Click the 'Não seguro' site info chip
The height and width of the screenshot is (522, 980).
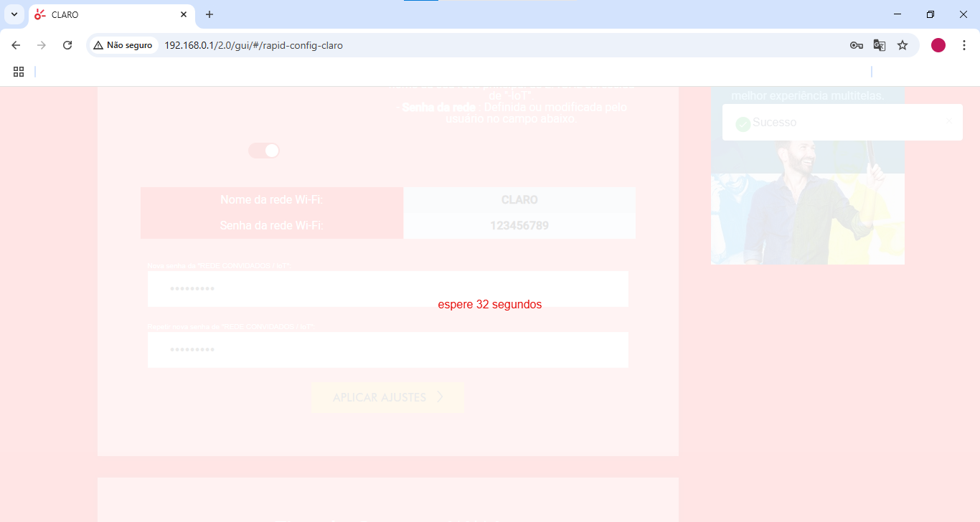pos(123,45)
